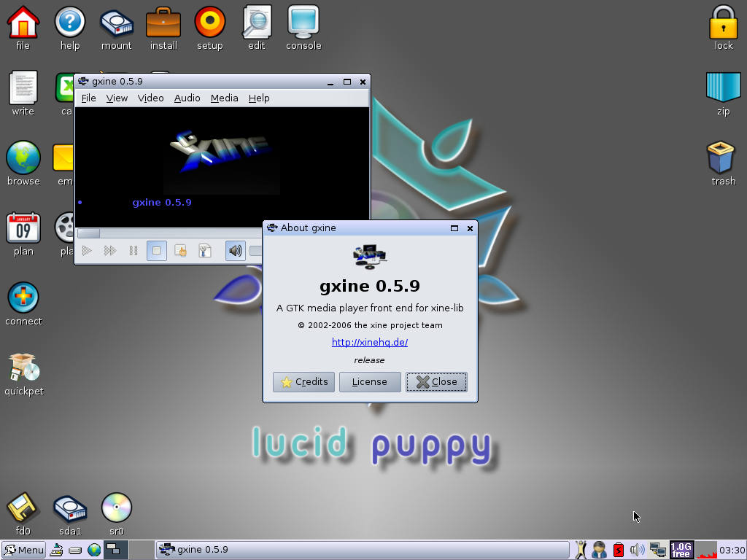Open the mount desktop icon
This screenshot has width=747, height=560.
click(116, 28)
